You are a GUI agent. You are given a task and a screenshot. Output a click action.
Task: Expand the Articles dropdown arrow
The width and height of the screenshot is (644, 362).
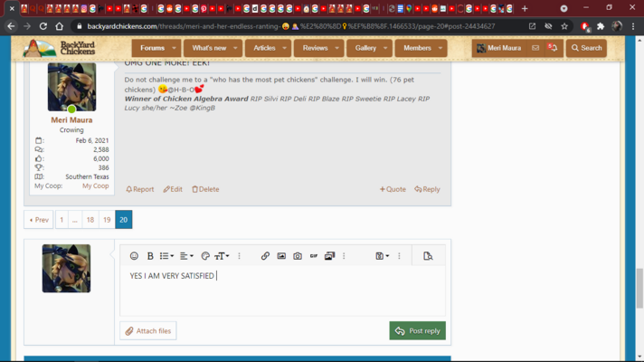click(285, 48)
